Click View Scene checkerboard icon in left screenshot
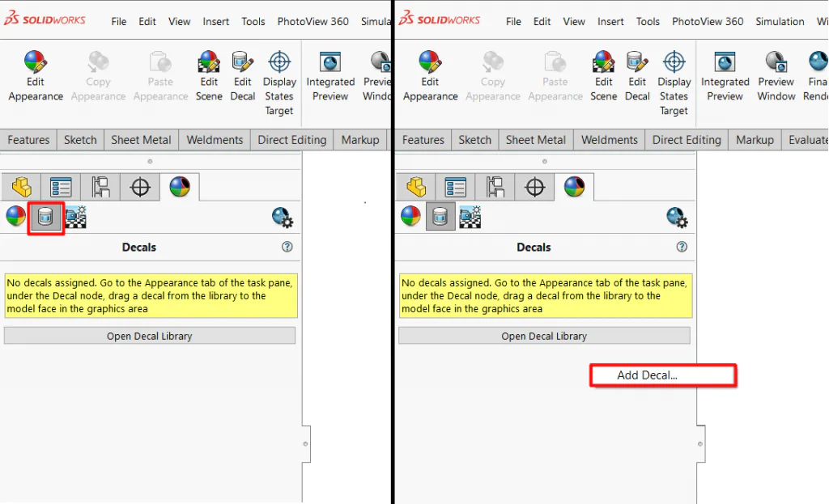Viewport: 829px width, 504px height. point(76,217)
